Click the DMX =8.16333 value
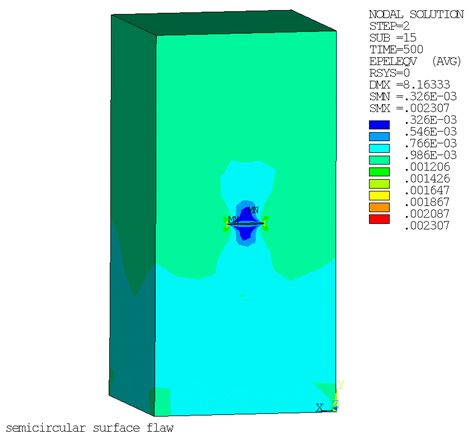The height and width of the screenshot is (440, 472). point(409,85)
